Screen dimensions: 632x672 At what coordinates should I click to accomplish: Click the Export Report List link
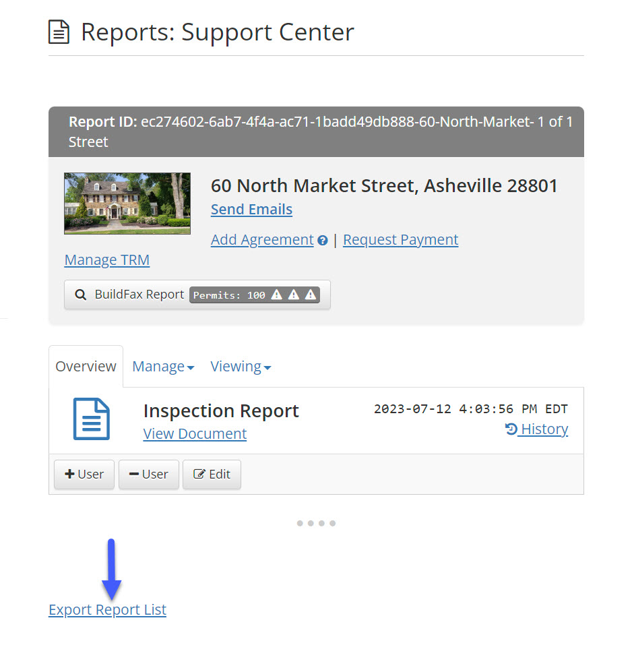click(107, 609)
